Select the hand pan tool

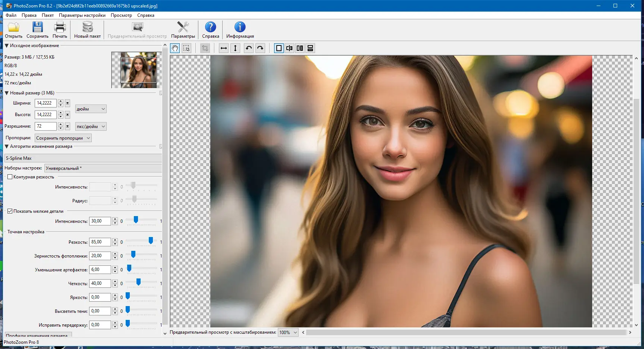point(175,48)
